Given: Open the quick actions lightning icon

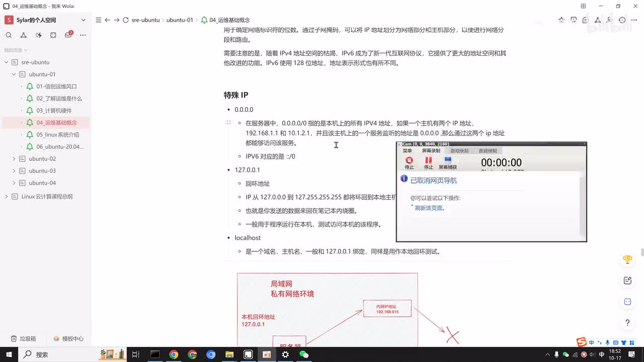Looking at the screenshot, I should tap(38, 35).
